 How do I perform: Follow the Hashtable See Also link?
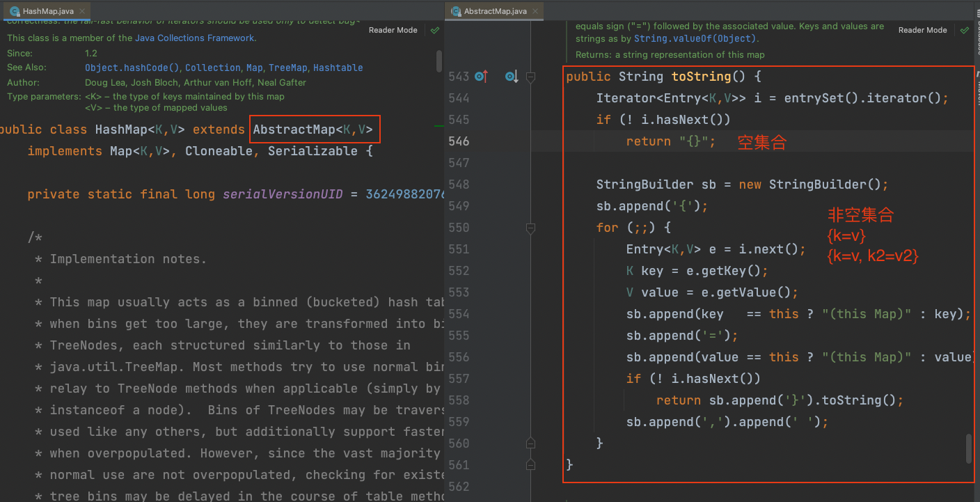[338, 68]
